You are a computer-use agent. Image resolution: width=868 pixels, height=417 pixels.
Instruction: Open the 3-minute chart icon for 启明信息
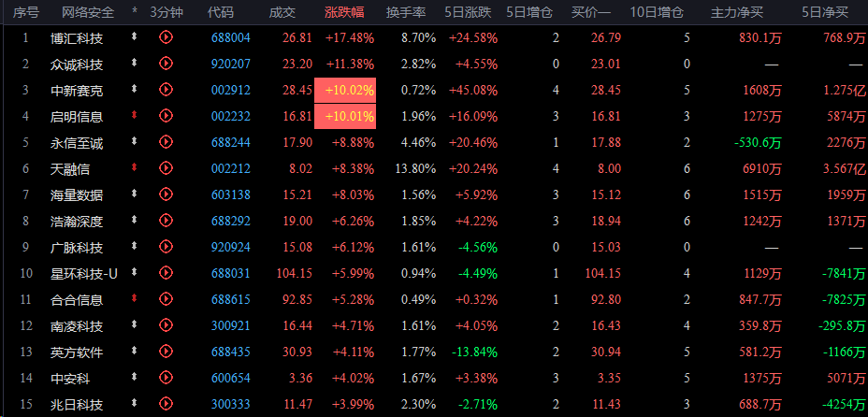point(166,116)
